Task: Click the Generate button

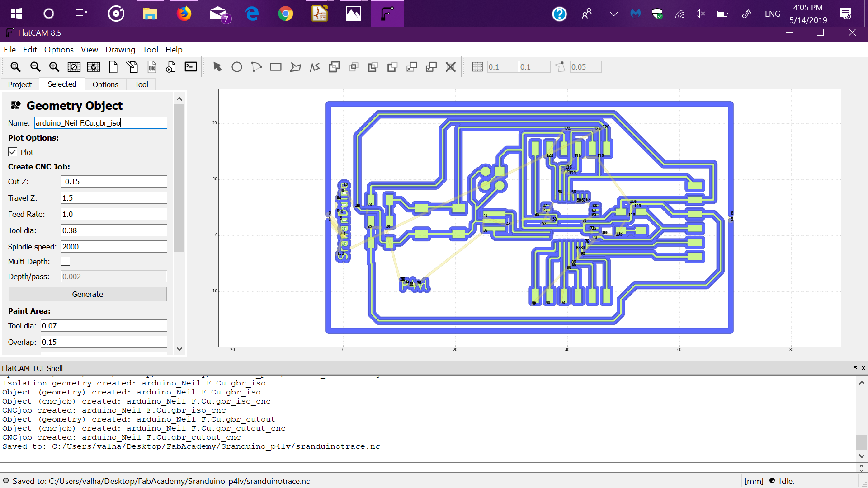Action: click(88, 294)
